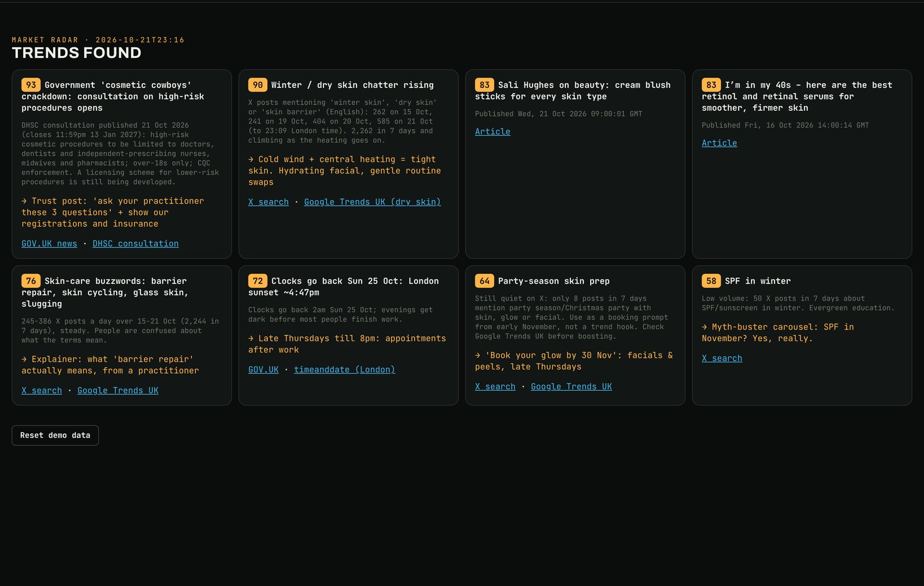Open Google Trends UK (dry skin) link
The height and width of the screenshot is (586, 924).
click(x=372, y=202)
